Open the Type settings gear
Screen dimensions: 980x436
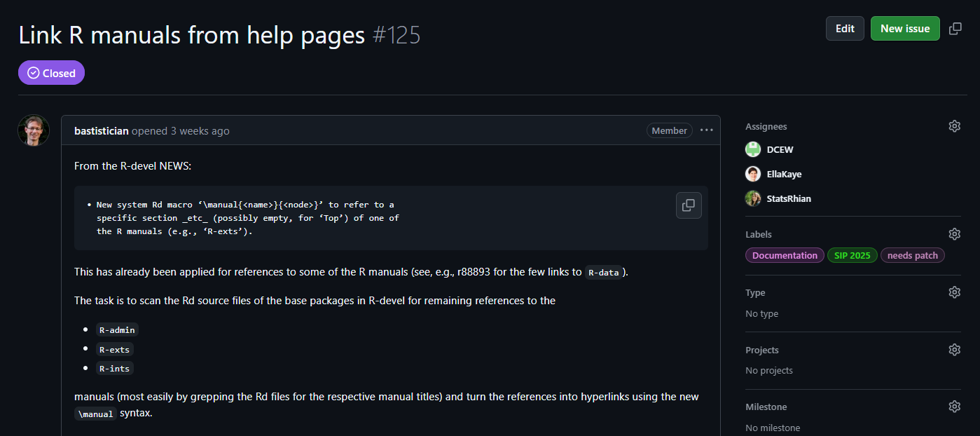click(954, 292)
